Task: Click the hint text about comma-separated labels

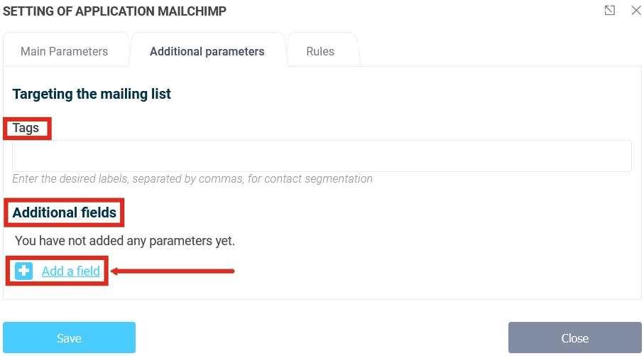Action: click(x=192, y=179)
